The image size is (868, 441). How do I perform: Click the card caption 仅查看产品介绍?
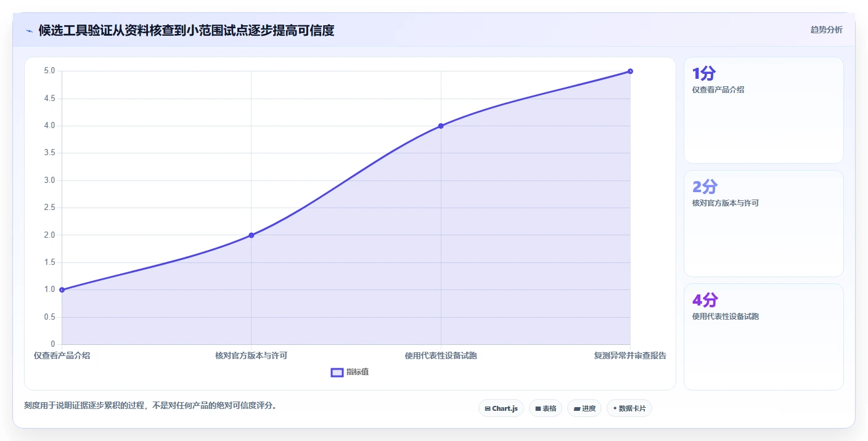click(718, 89)
